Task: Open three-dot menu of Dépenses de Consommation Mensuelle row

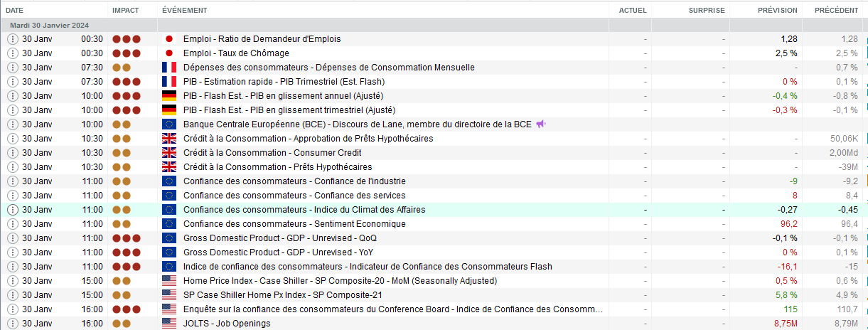Action: point(12,68)
